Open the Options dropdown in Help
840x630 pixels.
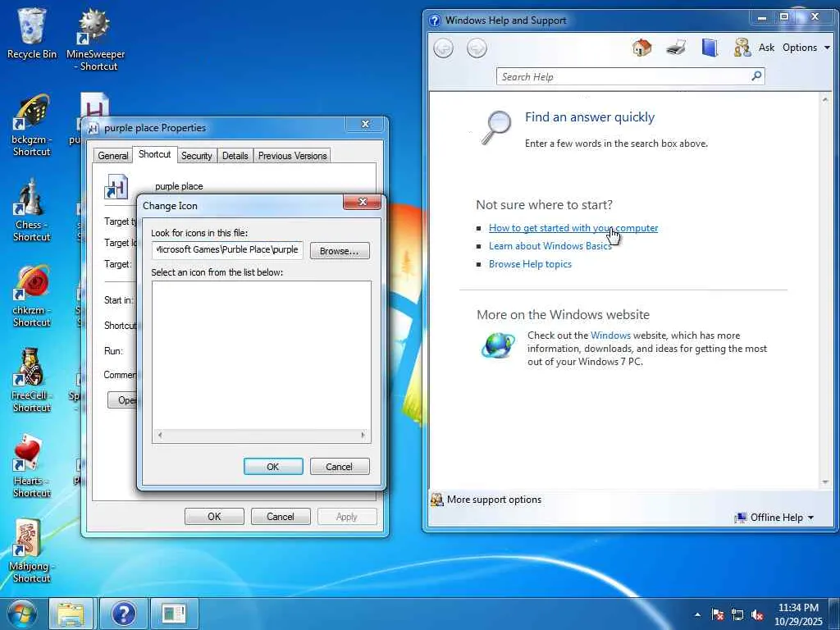point(806,48)
